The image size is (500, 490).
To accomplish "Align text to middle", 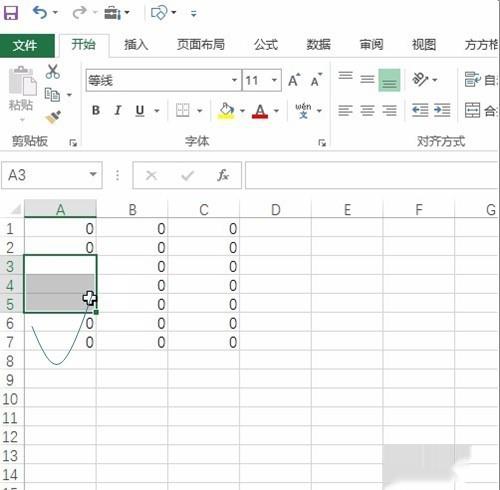I will point(367,80).
